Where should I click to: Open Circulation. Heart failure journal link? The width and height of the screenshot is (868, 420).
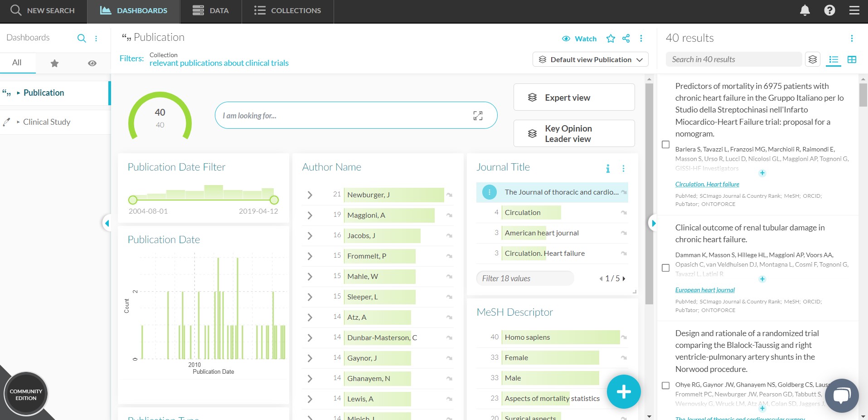[707, 184]
